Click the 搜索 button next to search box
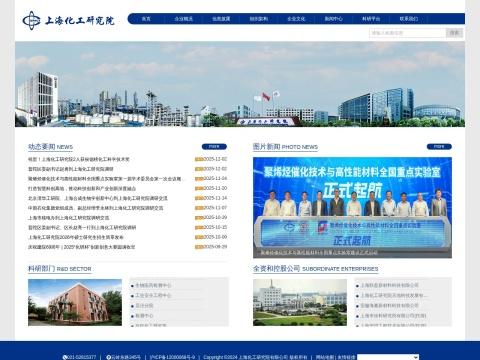 click(x=454, y=33)
